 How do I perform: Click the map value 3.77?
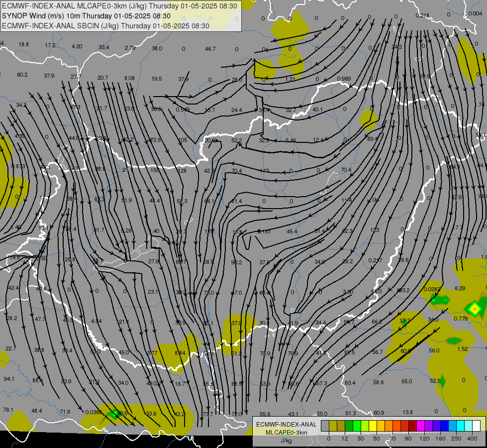152,353
